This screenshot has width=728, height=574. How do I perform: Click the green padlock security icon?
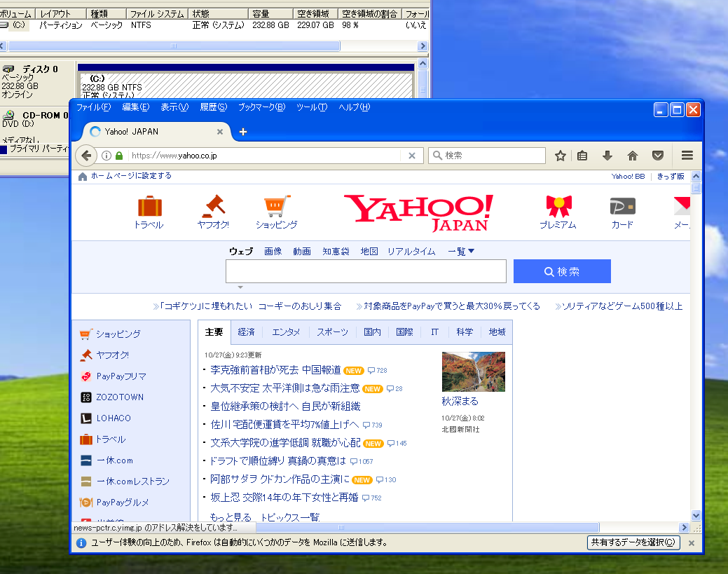coord(119,156)
